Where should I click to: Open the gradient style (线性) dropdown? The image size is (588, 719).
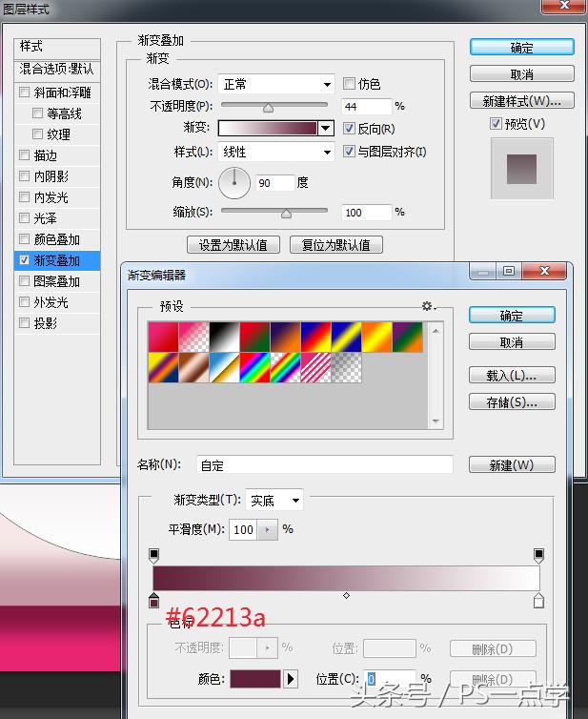[276, 152]
